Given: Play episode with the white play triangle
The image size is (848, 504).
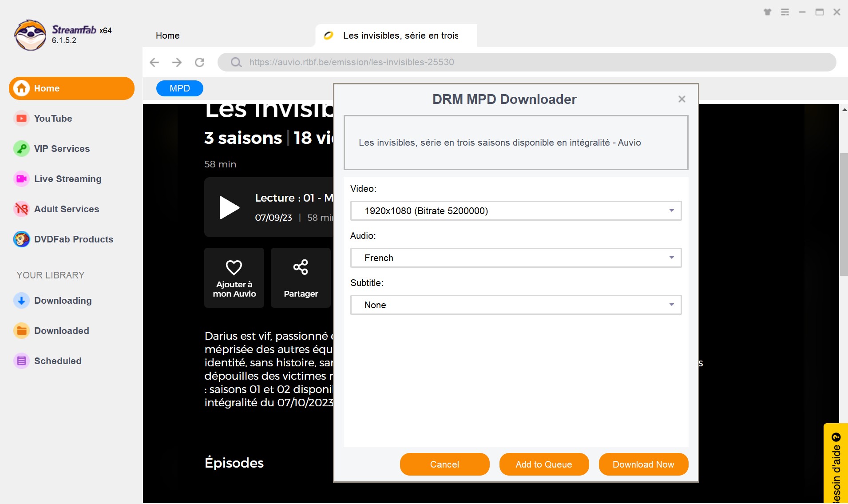Looking at the screenshot, I should pos(229,207).
